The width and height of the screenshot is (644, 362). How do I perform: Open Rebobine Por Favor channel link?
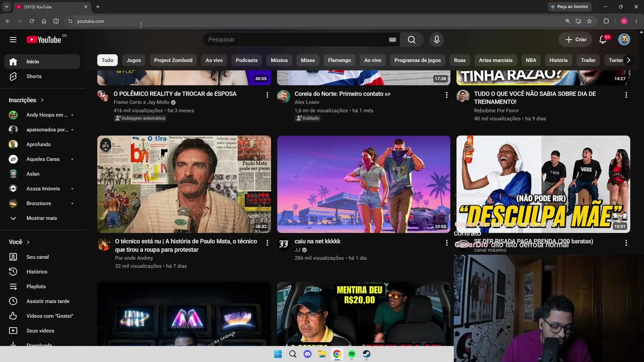pyautogui.click(x=496, y=111)
